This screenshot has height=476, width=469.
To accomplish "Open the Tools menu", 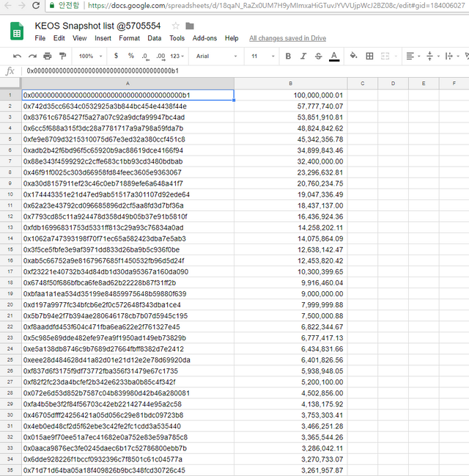I will click(177, 38).
